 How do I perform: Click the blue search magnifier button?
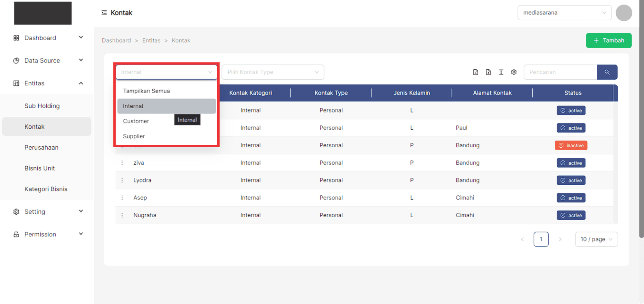click(607, 72)
